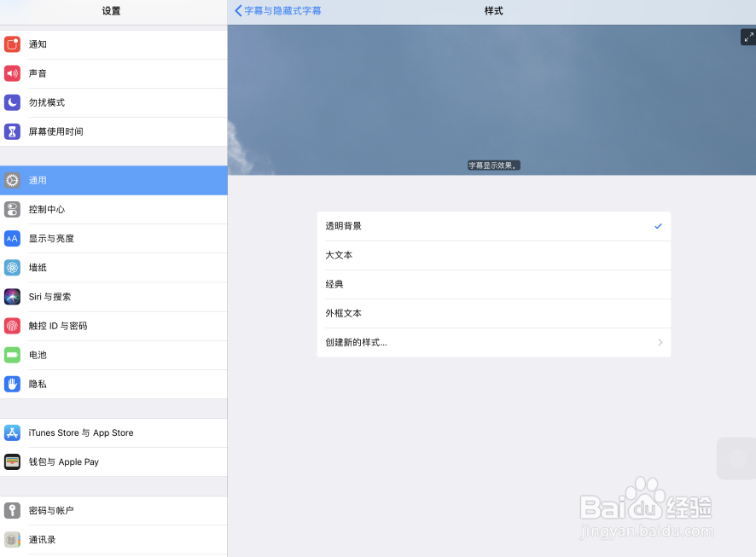Select the Sounds (声音) settings icon
Image resolution: width=756 pixels, height=557 pixels.
12,73
